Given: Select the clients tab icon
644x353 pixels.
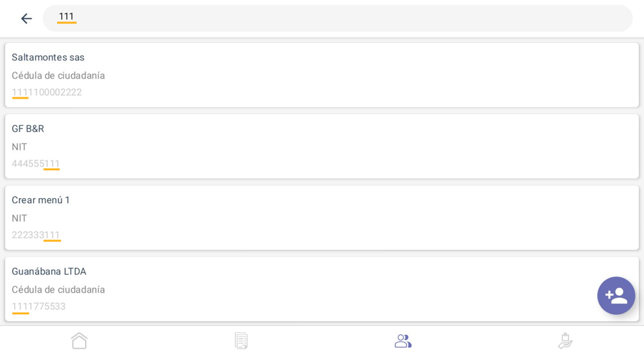Looking at the screenshot, I should pyautogui.click(x=402, y=340).
